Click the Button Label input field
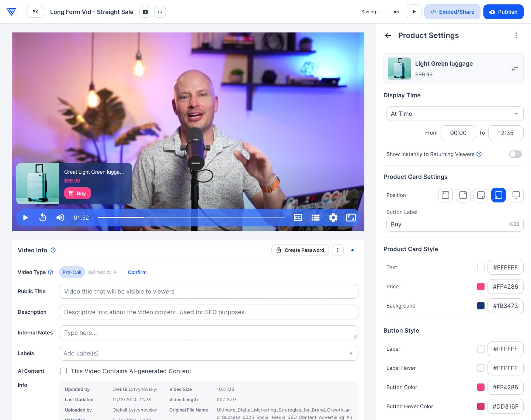 (x=455, y=224)
